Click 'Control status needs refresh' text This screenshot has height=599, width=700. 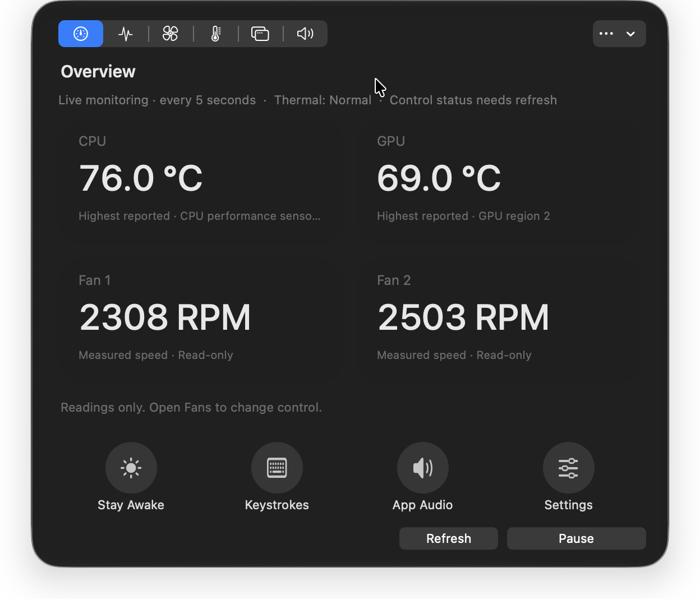coord(473,100)
